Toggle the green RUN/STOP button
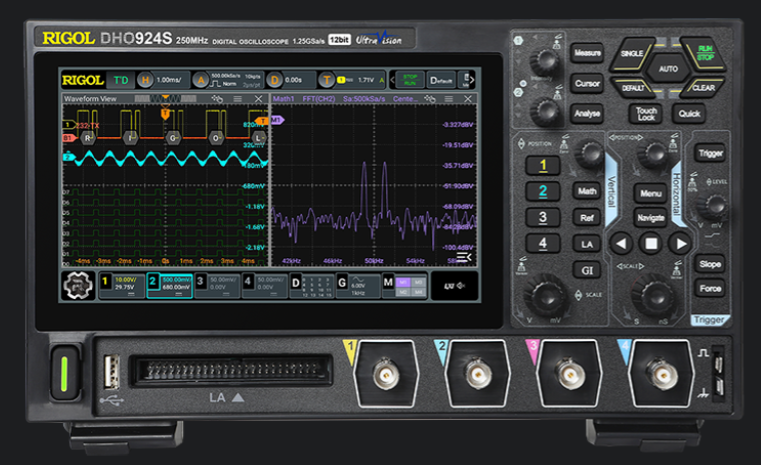This screenshot has width=761, height=465. click(x=704, y=53)
